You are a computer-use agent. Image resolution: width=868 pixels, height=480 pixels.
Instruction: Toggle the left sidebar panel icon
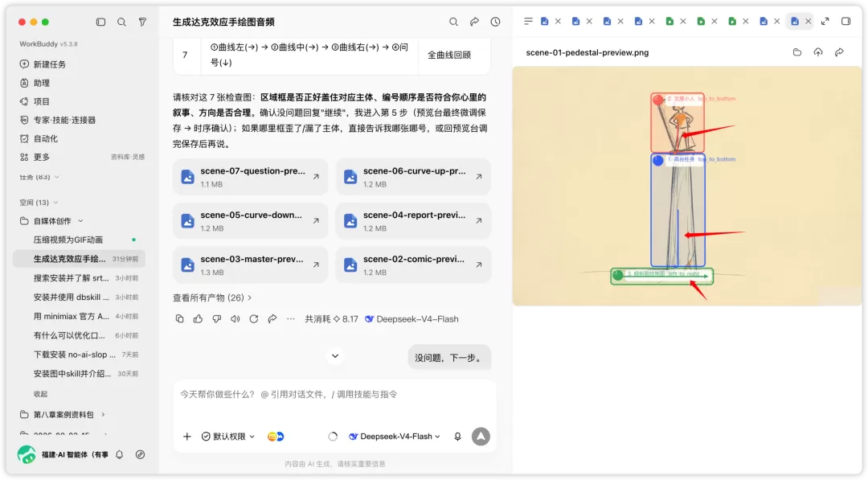[x=100, y=23]
